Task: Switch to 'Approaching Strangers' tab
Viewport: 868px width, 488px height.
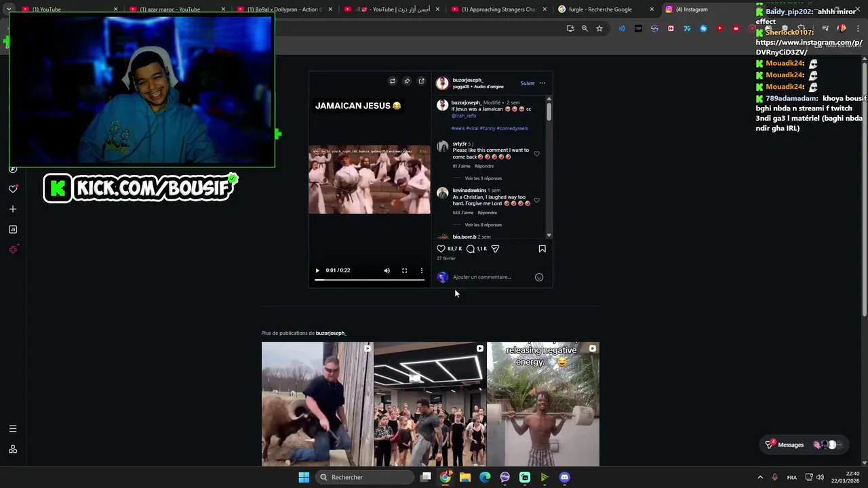Action: tap(498, 9)
